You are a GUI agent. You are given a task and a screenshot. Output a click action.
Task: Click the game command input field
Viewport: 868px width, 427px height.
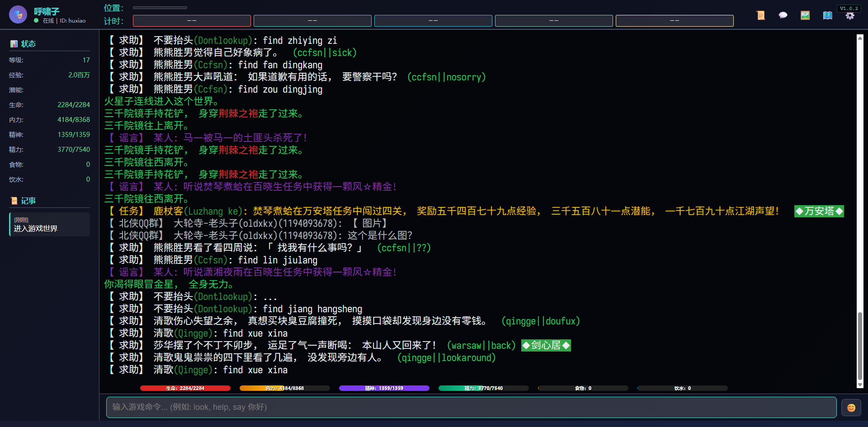(x=471, y=407)
